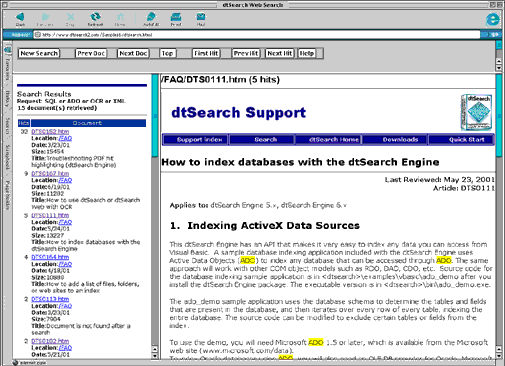This screenshot has width=505, height=366.
Task: Click the Help button
Action: [x=307, y=53]
